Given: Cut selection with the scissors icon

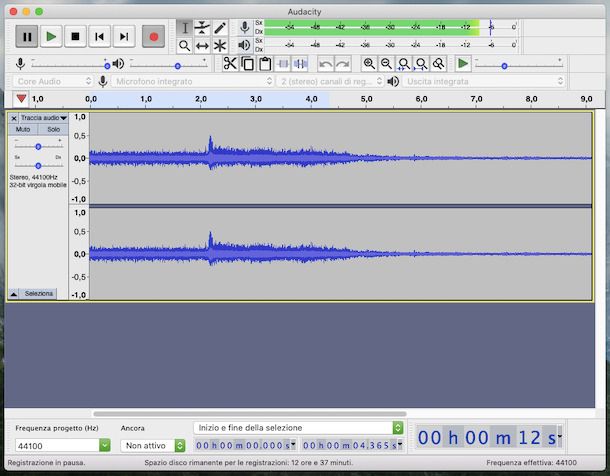Looking at the screenshot, I should click(x=230, y=63).
